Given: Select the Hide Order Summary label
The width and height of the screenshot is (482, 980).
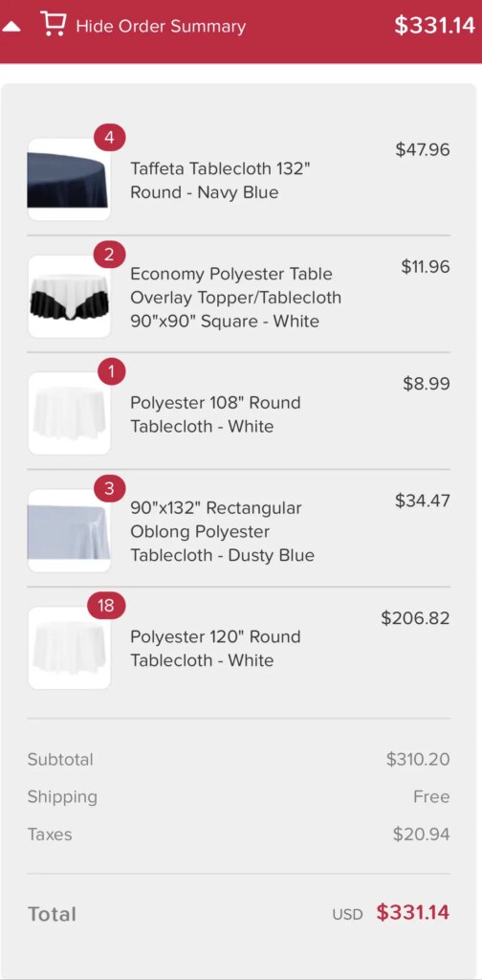Looking at the screenshot, I should (x=161, y=26).
